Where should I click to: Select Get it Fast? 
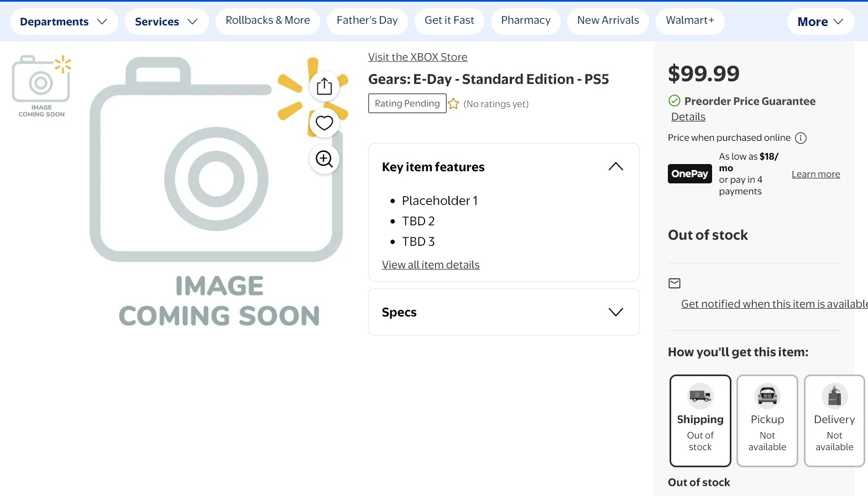tap(449, 20)
